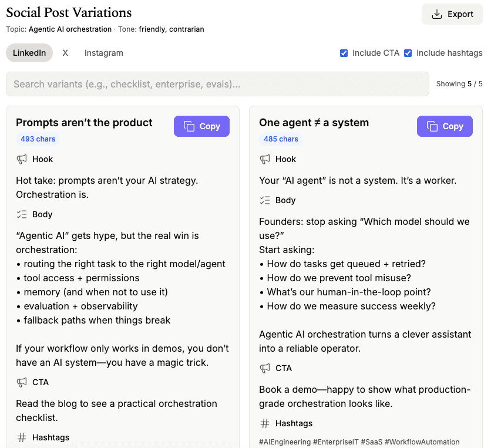Click the 'Read the blog' CTA text

pyautogui.click(x=116, y=410)
